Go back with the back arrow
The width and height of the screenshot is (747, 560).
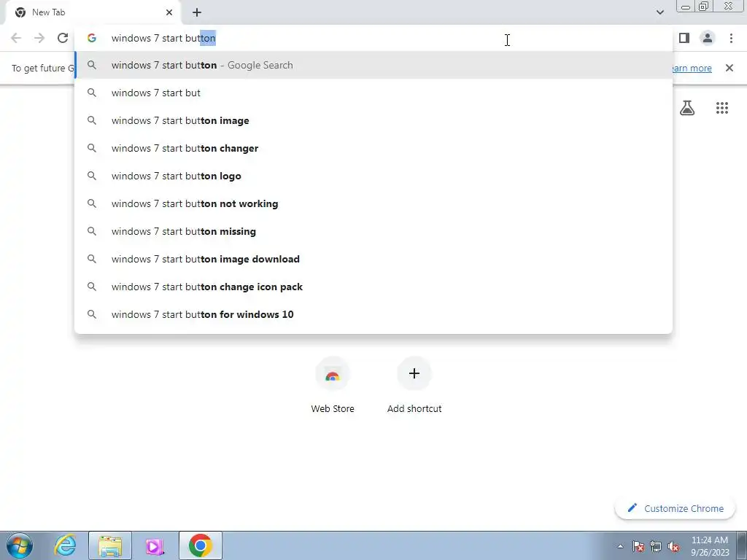[x=16, y=38]
